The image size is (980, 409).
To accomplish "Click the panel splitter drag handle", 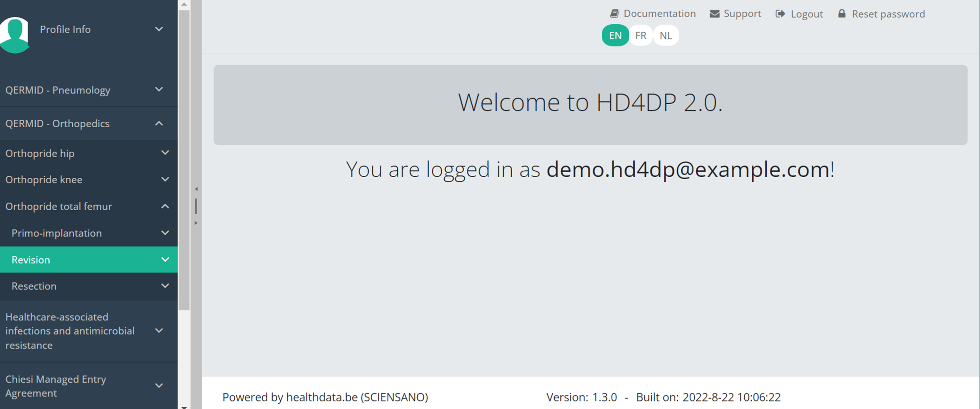I will (x=196, y=206).
